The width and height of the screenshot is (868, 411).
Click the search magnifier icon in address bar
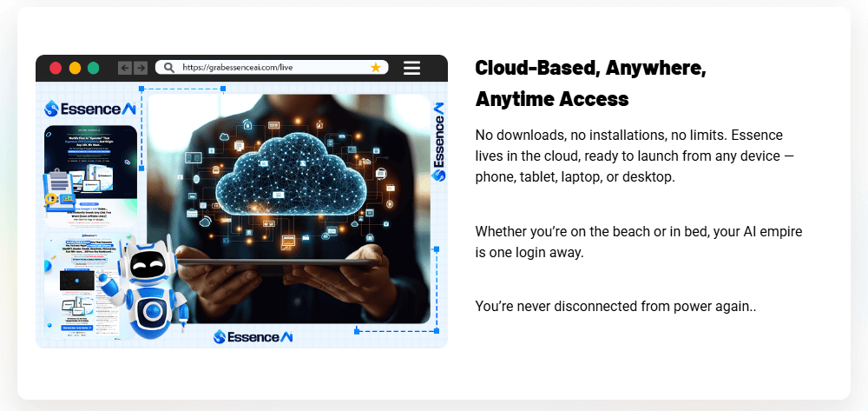(168, 68)
